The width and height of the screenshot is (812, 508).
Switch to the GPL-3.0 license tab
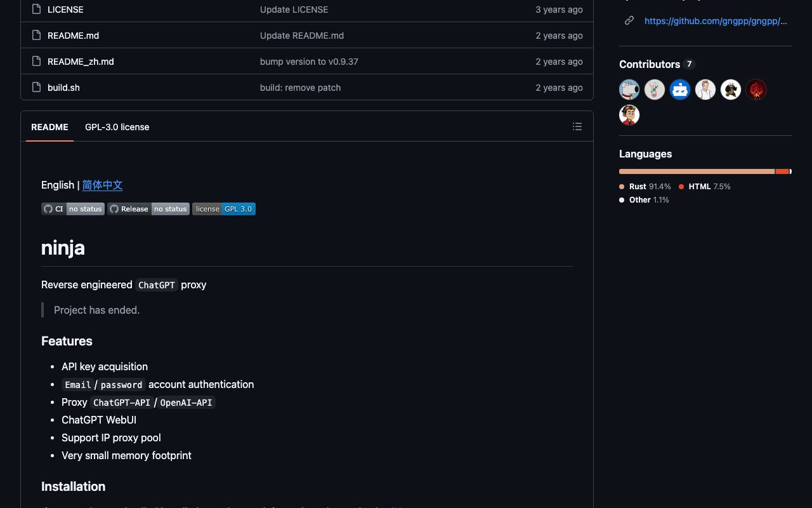point(117,127)
